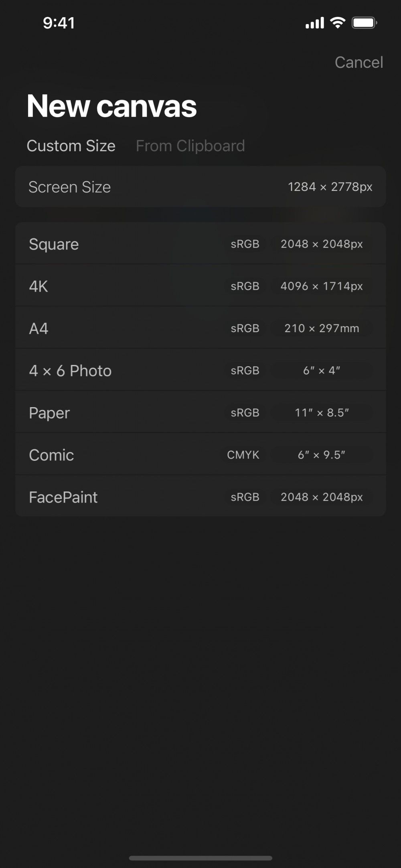This screenshot has height=868, width=401.
Task: Tap the battery indicator icon
Action: click(364, 23)
